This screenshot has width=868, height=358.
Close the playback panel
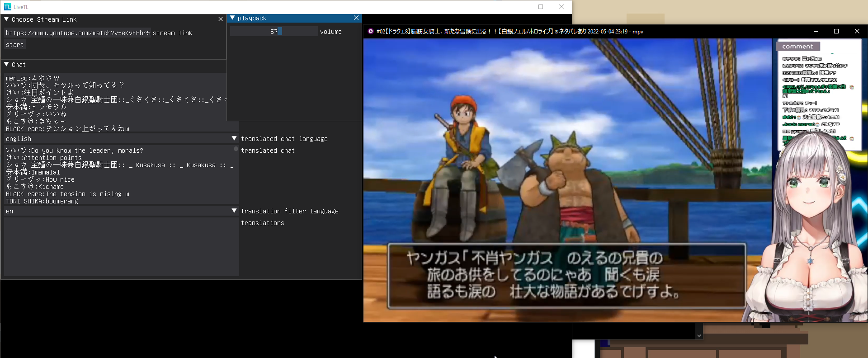tap(356, 18)
